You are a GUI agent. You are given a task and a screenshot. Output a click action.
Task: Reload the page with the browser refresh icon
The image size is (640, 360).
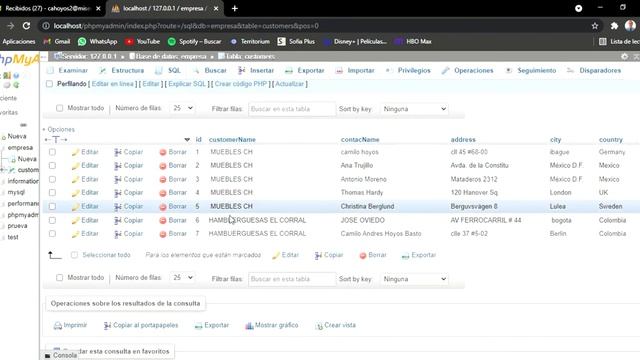[x=26, y=26]
